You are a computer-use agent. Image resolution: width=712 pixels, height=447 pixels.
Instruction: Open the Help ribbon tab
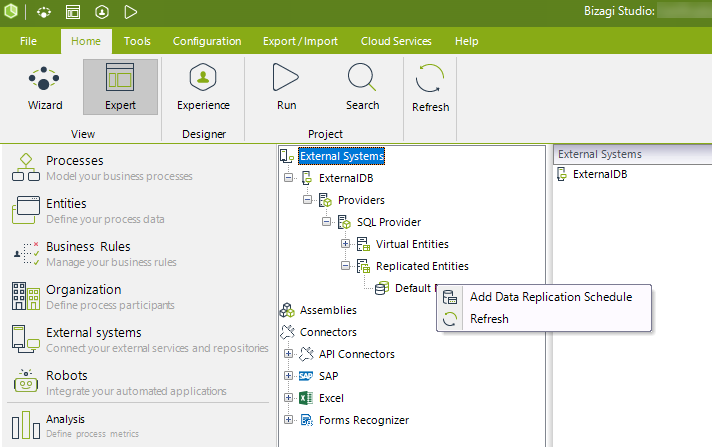point(466,41)
